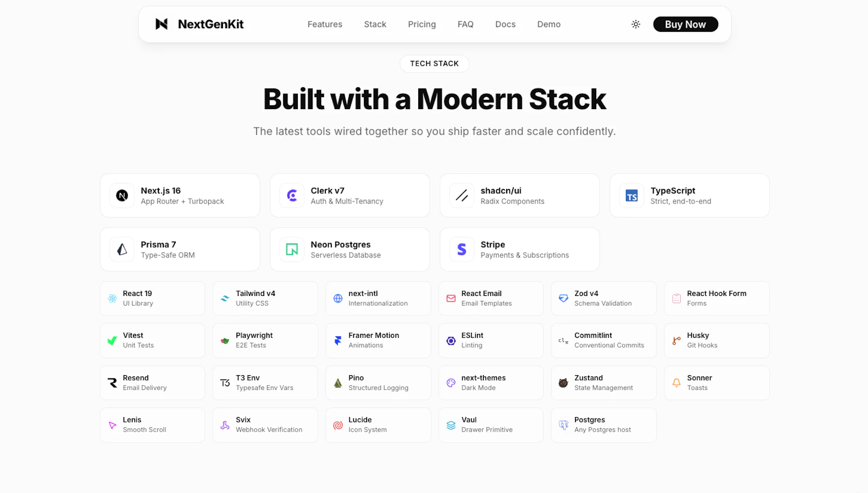Click the NextGenKit logo icon
This screenshot has height=493, width=868.
point(162,24)
